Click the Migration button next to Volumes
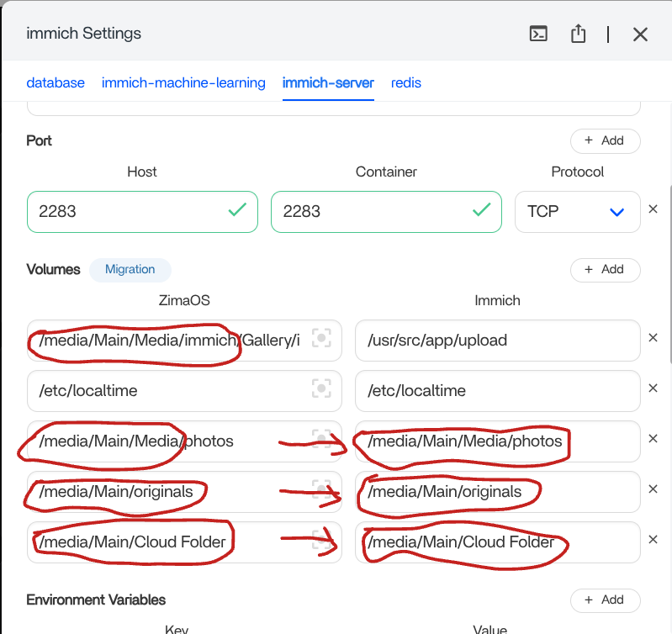 coord(130,269)
